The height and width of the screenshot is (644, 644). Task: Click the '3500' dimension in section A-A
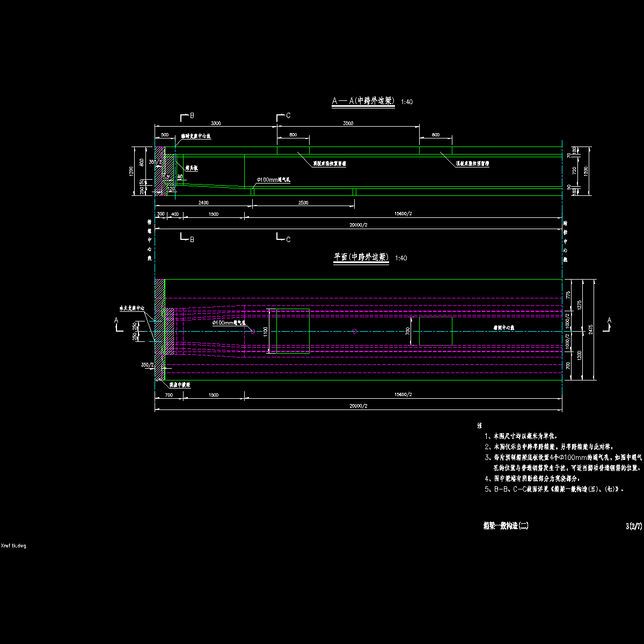pyautogui.click(x=348, y=123)
